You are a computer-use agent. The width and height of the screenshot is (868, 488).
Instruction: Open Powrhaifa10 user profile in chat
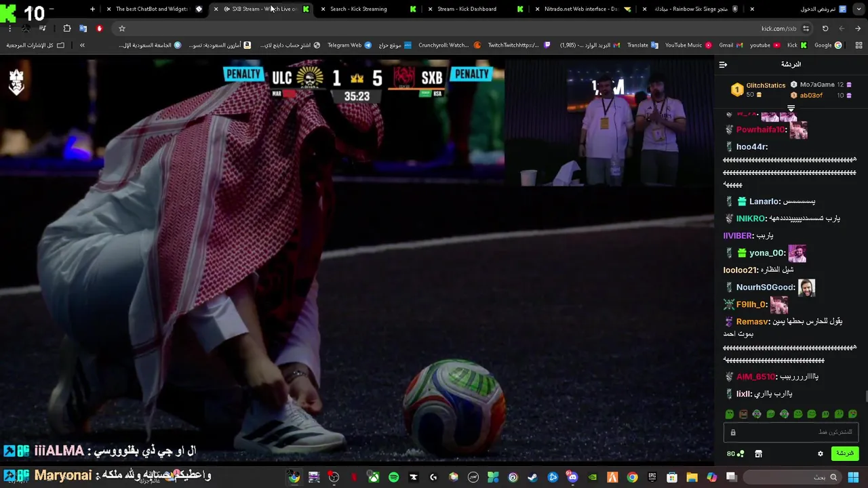click(x=761, y=129)
